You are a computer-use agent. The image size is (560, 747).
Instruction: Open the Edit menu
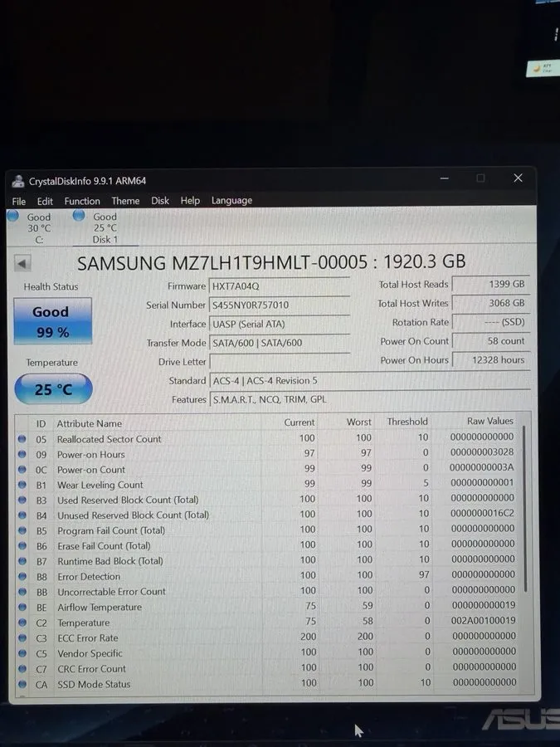point(45,201)
